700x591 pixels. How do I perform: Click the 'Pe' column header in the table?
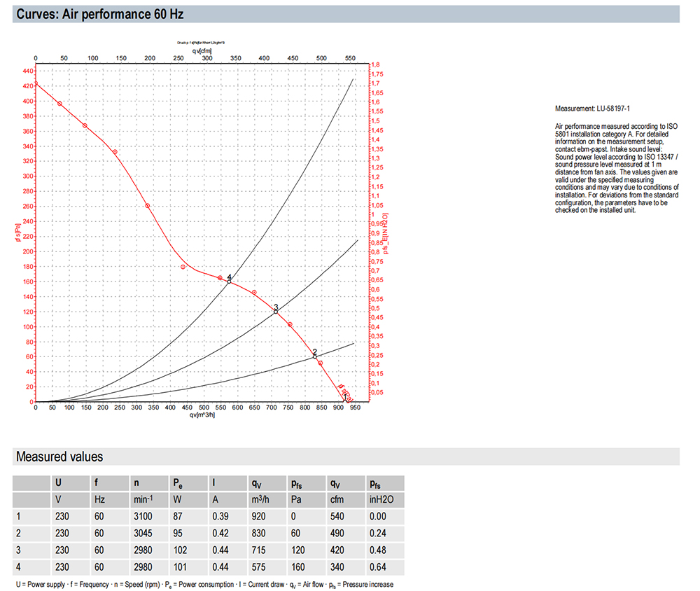pos(178,483)
